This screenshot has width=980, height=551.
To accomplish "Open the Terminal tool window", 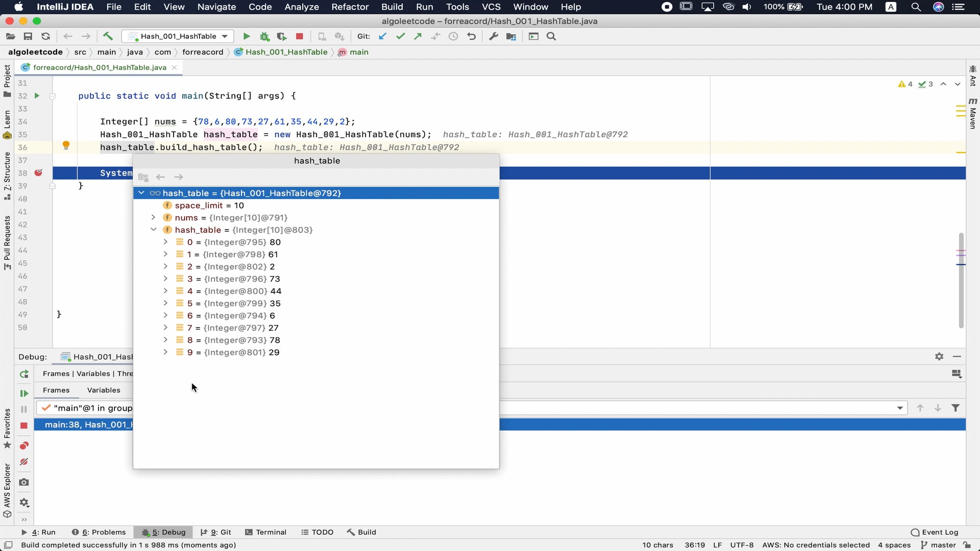I will pyautogui.click(x=271, y=532).
